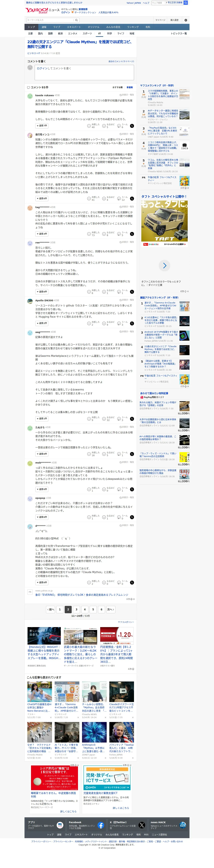The height and width of the screenshot is (868, 214).
Task: Advance the Daihatsu TAFT ad with the arrow
Action: tap(164, 266)
